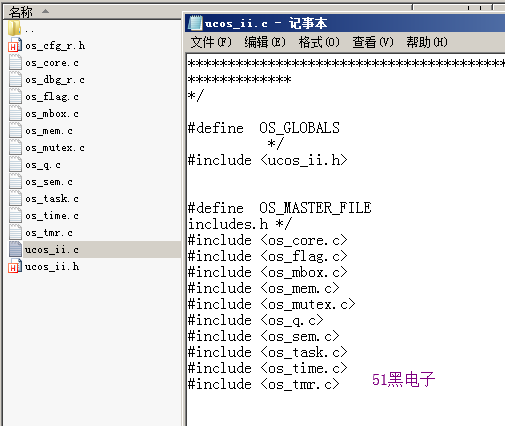Click the ucos_ii.h header file icon
Screen dimensions: 505x426
(x=15, y=266)
